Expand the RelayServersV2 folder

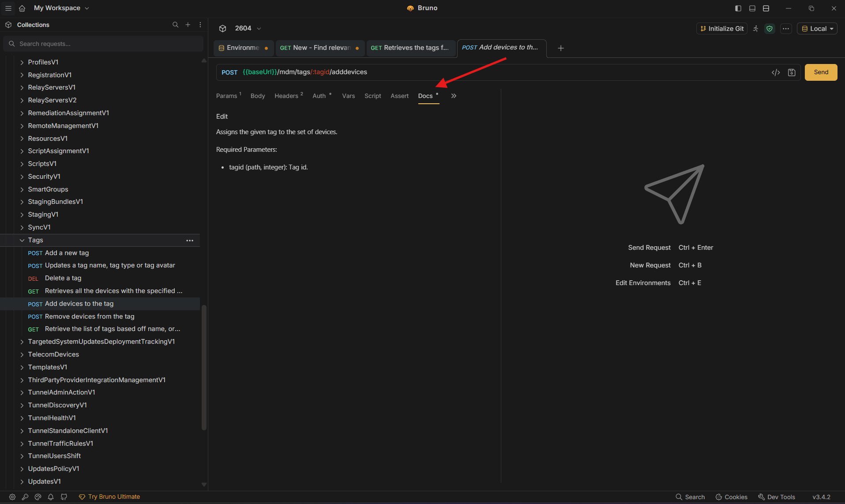(22, 101)
